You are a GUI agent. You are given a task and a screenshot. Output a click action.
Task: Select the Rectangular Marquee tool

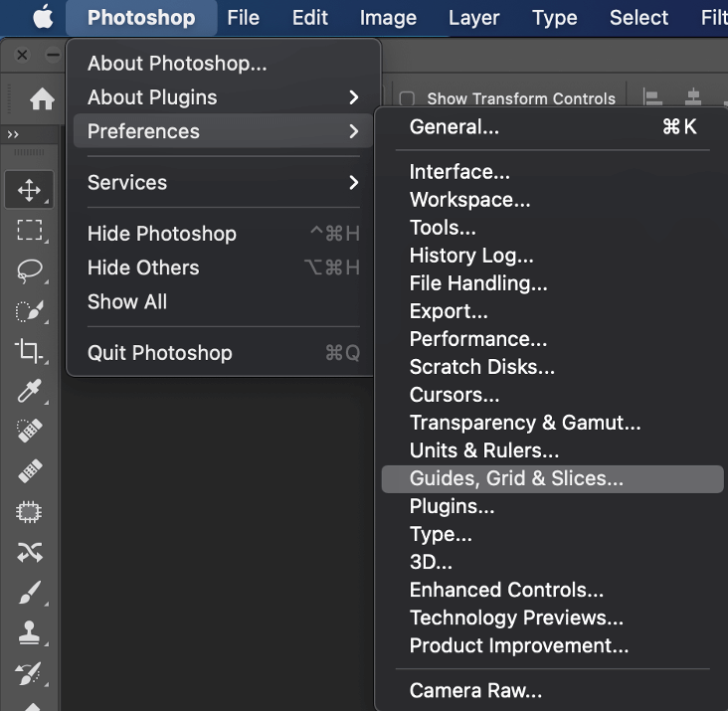coord(29,230)
